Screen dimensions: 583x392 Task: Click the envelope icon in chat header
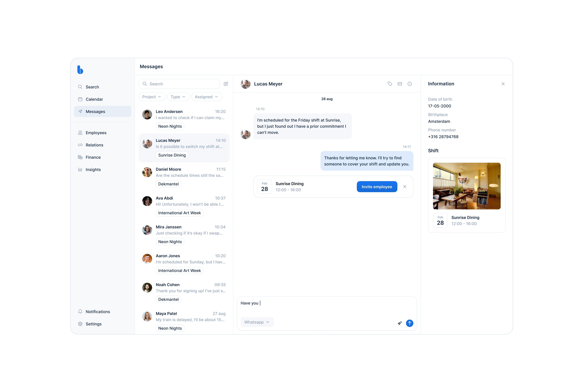tap(400, 84)
